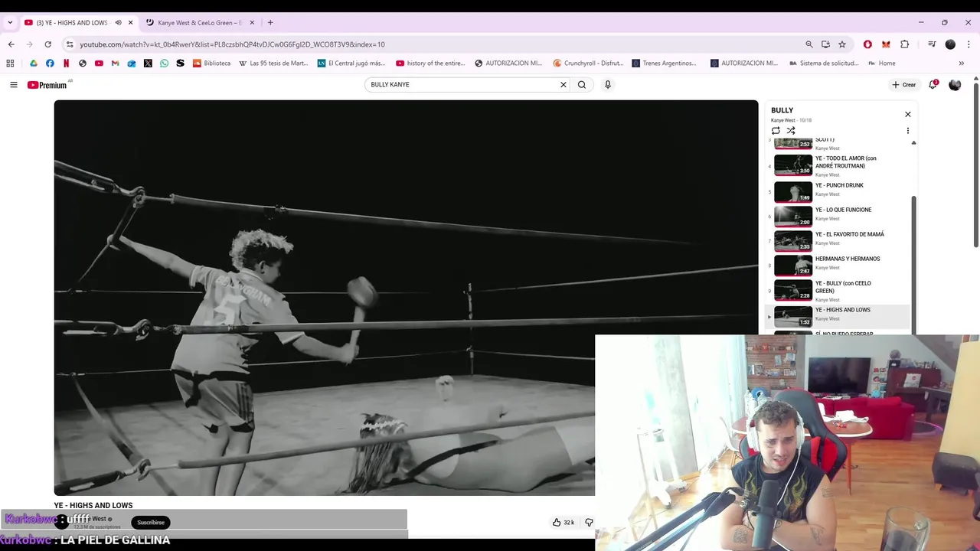Open the Gmail bookmark

116,64
